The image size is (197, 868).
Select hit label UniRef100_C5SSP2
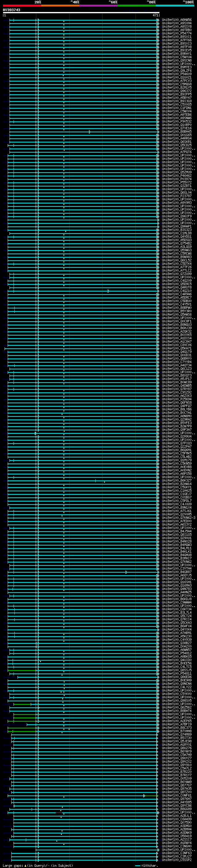177,860
